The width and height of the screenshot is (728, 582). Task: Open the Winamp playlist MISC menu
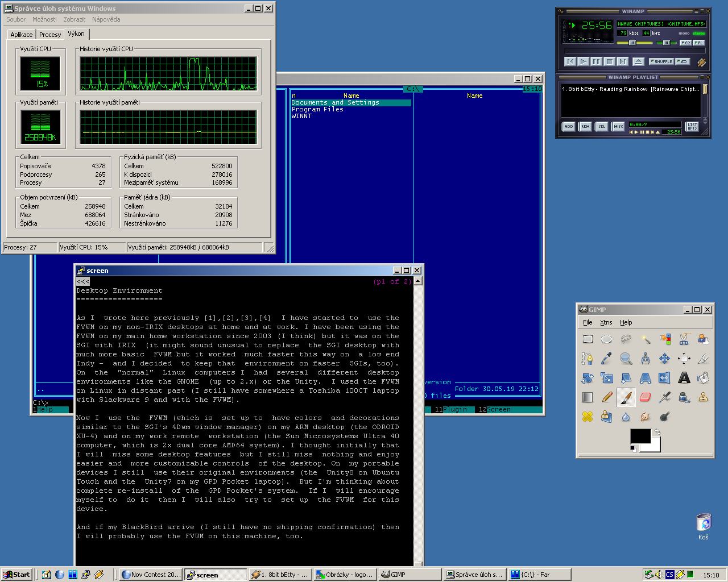pos(618,127)
